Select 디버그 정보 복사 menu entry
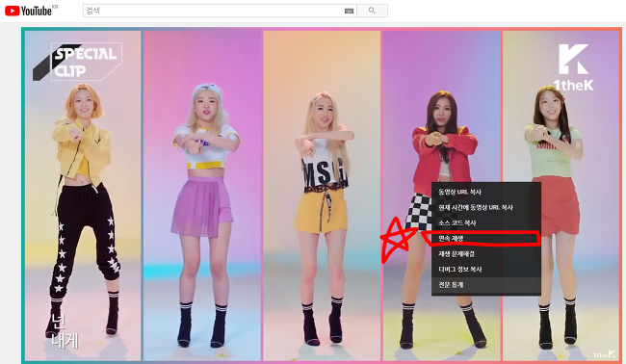The image size is (626, 364). point(486,270)
